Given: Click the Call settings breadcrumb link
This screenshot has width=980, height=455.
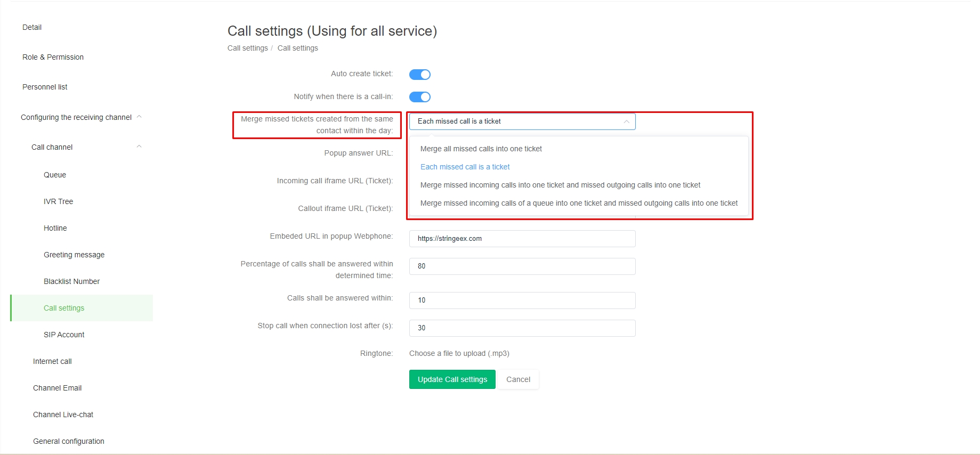Looking at the screenshot, I should 248,48.
